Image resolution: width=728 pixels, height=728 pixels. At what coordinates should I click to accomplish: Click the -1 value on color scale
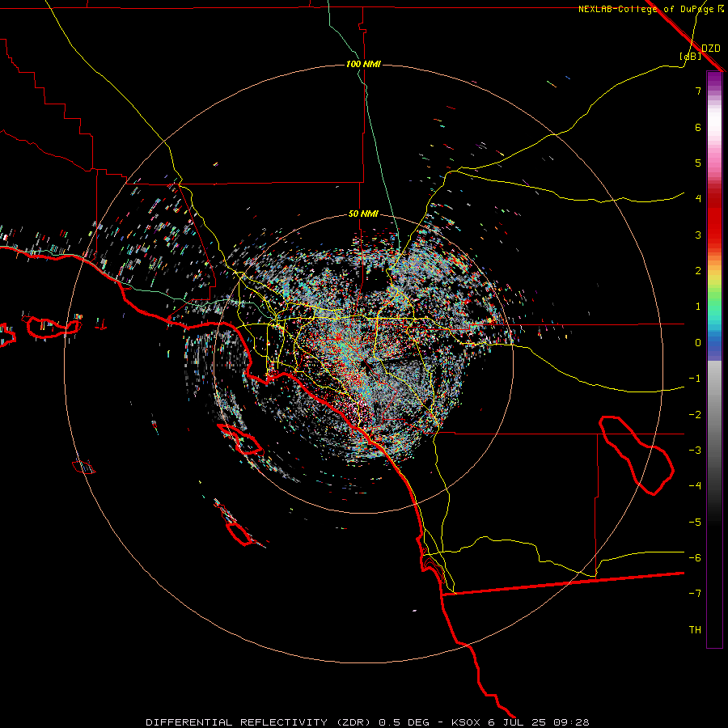(x=695, y=379)
